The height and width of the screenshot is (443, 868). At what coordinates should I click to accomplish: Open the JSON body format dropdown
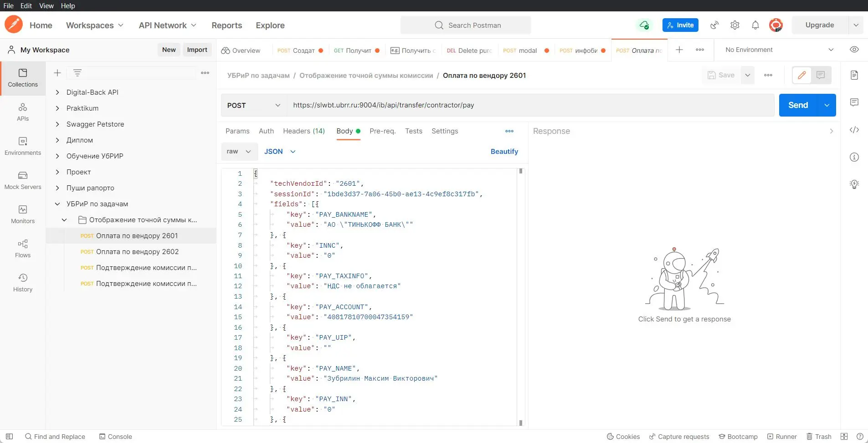point(280,152)
